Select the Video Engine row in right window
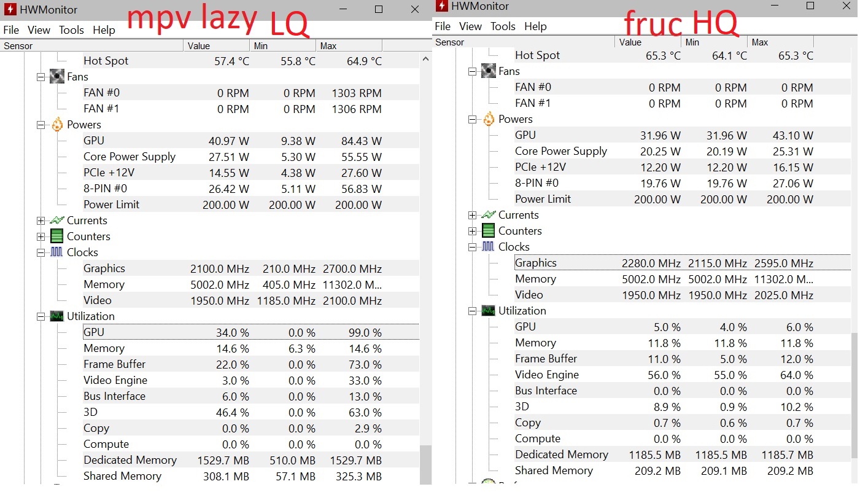The width and height of the screenshot is (868, 492). (x=652, y=375)
